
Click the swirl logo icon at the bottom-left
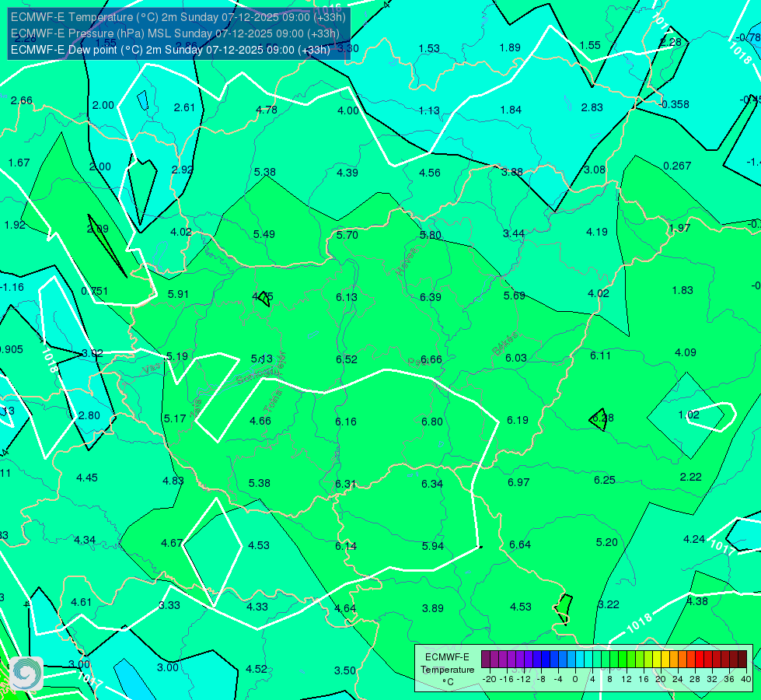click(26, 674)
